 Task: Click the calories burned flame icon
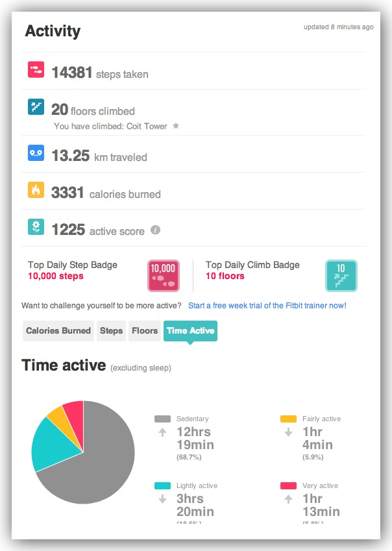(36, 190)
